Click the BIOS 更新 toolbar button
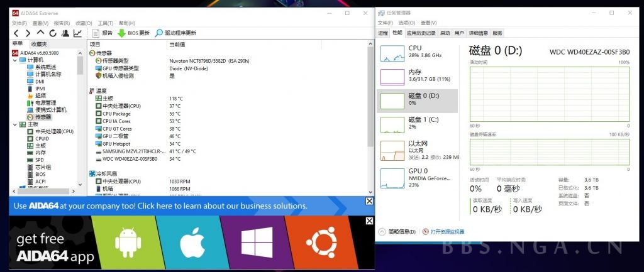Screen dimensions: 644x272 pyautogui.click(x=133, y=33)
